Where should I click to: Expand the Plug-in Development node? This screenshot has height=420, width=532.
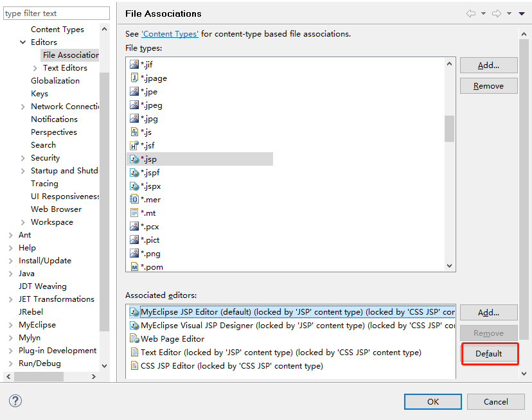pyautogui.click(x=10, y=351)
